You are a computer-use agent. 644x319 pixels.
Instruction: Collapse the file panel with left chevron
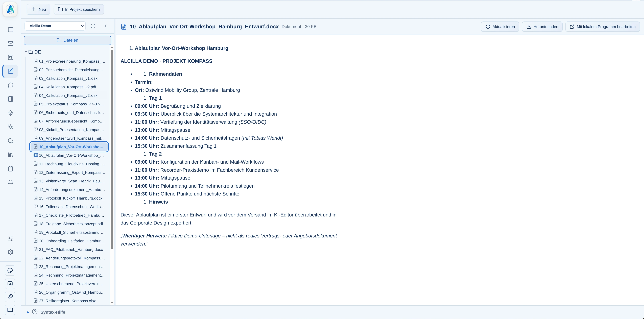coord(106,26)
